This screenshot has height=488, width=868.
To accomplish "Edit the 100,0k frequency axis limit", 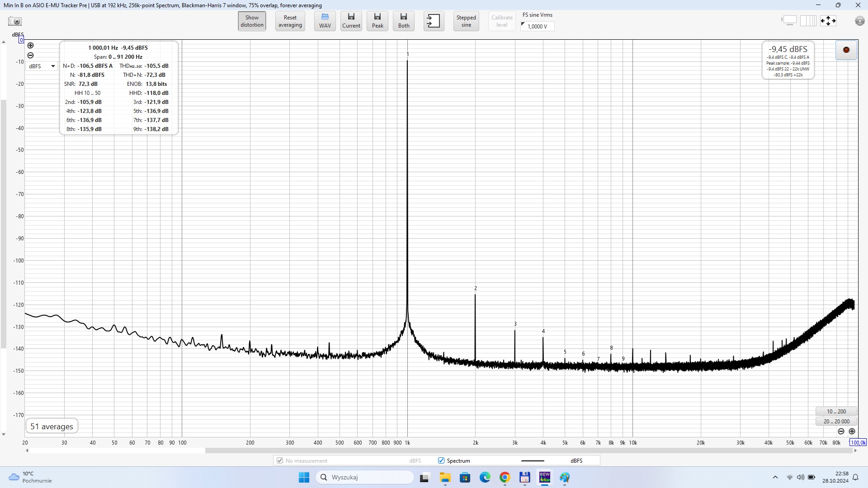I will tap(858, 443).
